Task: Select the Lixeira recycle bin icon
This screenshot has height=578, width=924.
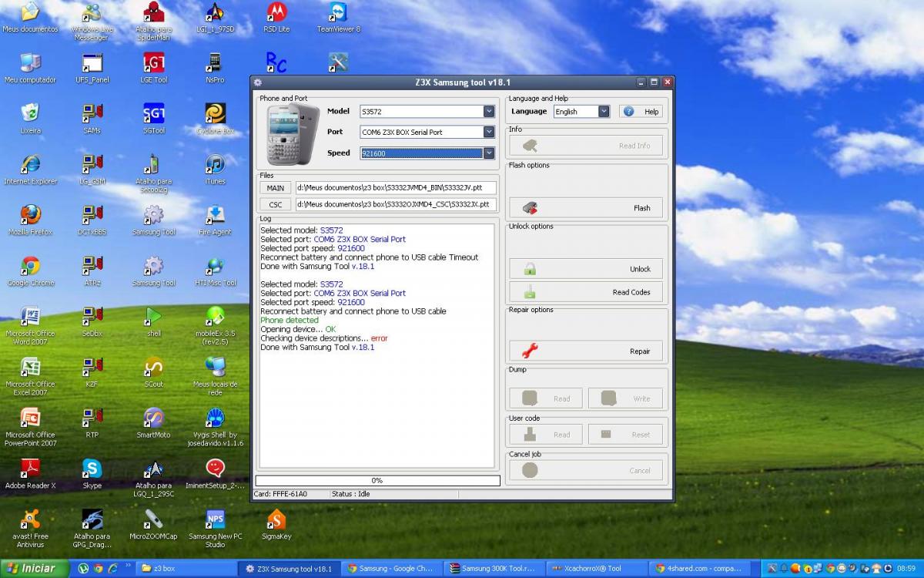Action: [30, 119]
